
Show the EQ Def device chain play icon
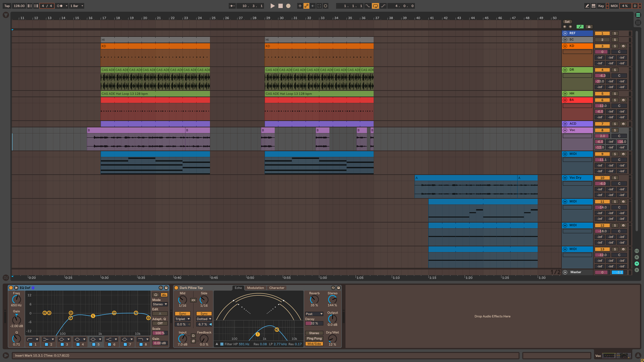[16, 288]
